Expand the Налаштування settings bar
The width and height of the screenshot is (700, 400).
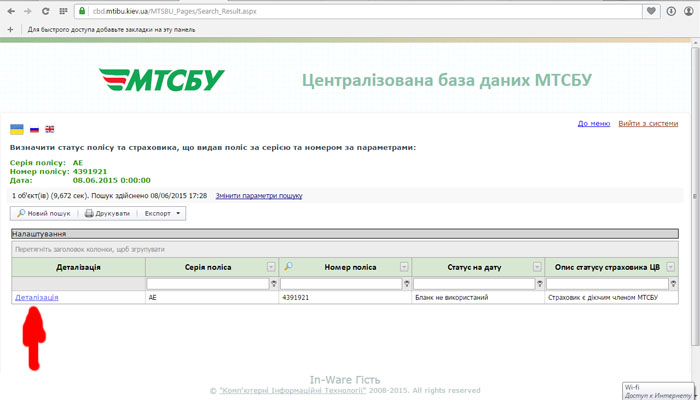click(x=345, y=233)
